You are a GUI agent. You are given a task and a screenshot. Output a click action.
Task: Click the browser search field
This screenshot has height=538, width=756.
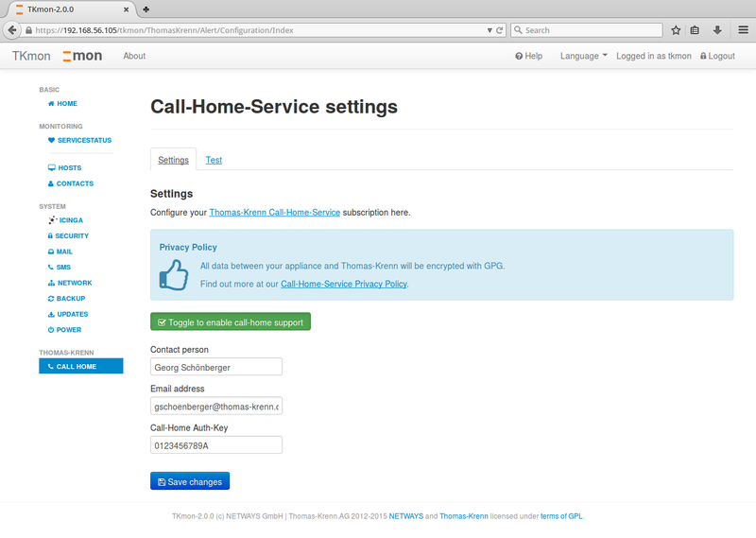coord(586,30)
